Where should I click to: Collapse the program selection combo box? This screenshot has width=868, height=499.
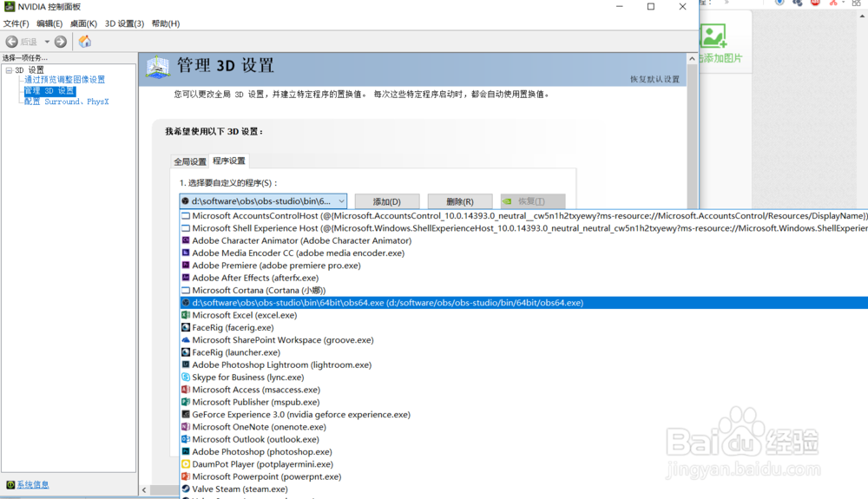point(341,201)
